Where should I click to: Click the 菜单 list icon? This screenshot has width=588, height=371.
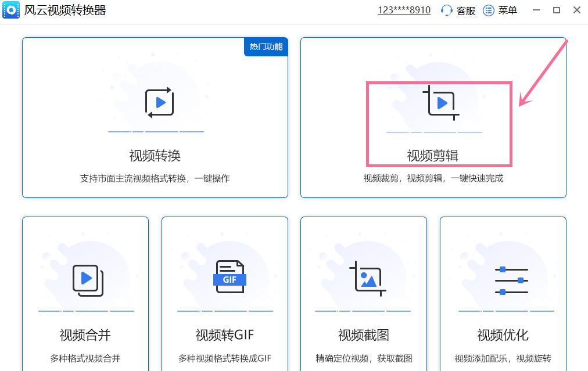coord(488,10)
